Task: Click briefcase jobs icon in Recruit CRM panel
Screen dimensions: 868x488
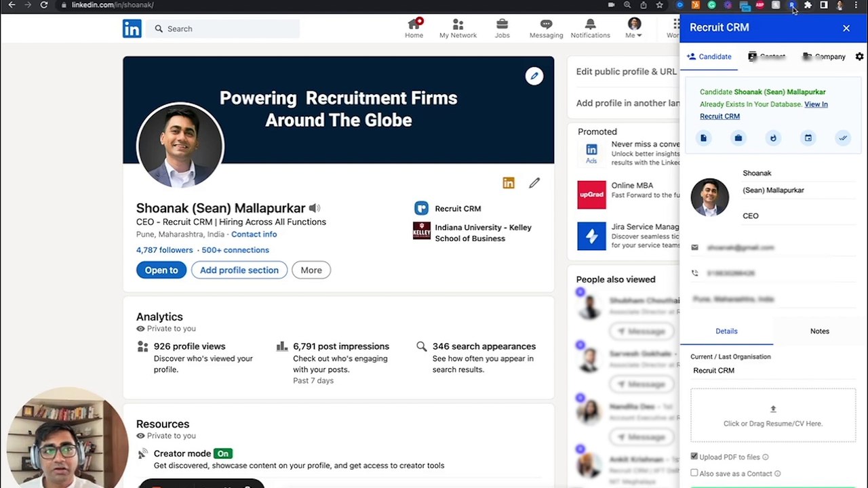Action: pos(738,138)
